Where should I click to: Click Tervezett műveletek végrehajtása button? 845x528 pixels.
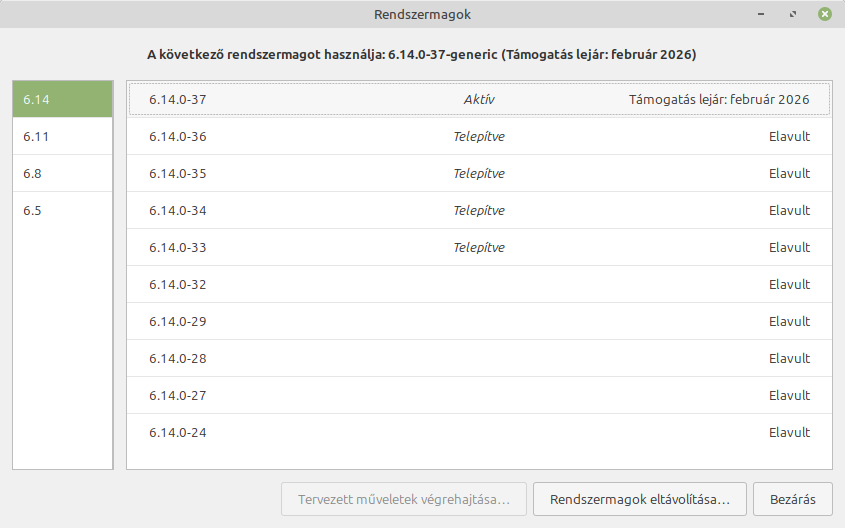coord(404,497)
